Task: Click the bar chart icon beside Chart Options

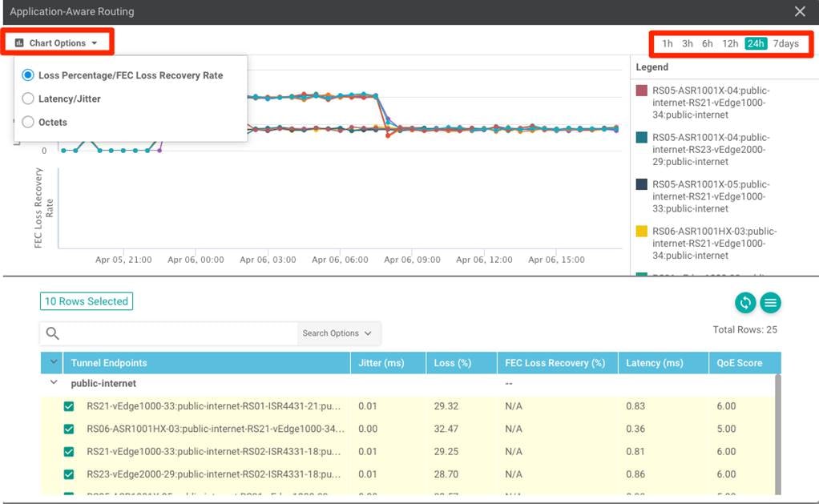Action: pos(19,42)
